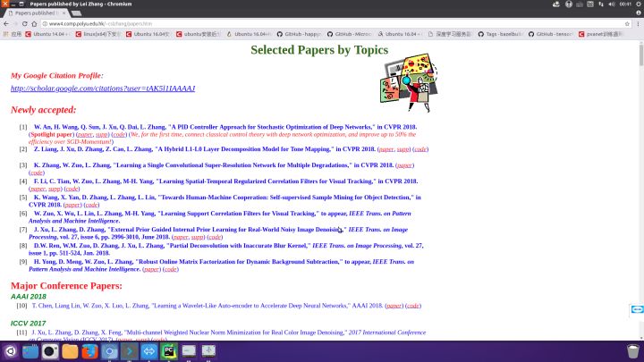Click the 'ICCV 2017' section label
The height and width of the screenshot is (362, 644).
click(x=28, y=324)
